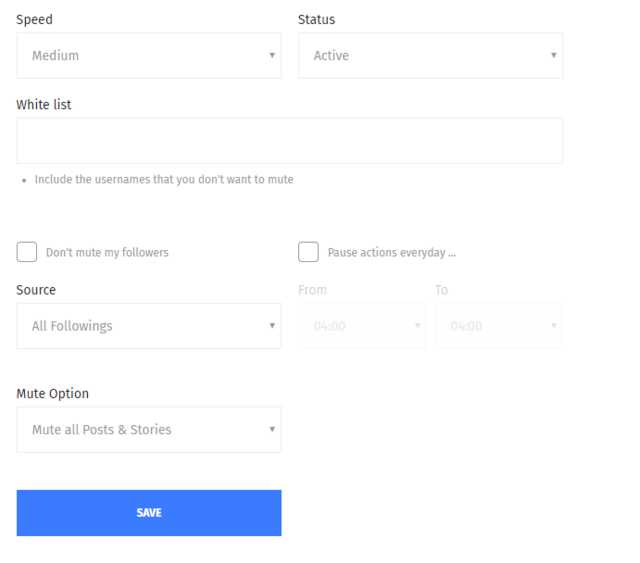Open the Speed dropdown showing Medium
The image size is (640, 563).
tap(149, 56)
